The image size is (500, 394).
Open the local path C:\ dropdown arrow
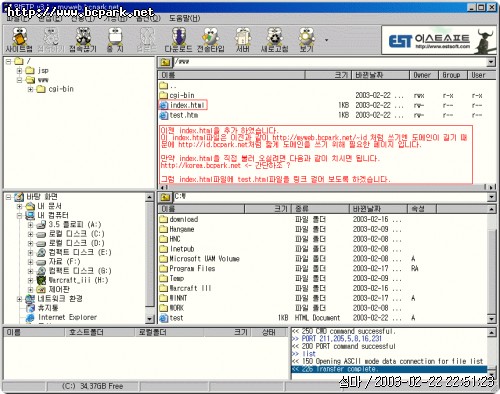[491, 197]
